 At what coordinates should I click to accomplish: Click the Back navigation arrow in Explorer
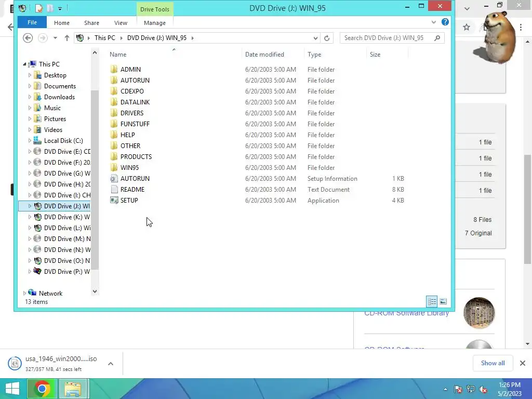point(28,37)
